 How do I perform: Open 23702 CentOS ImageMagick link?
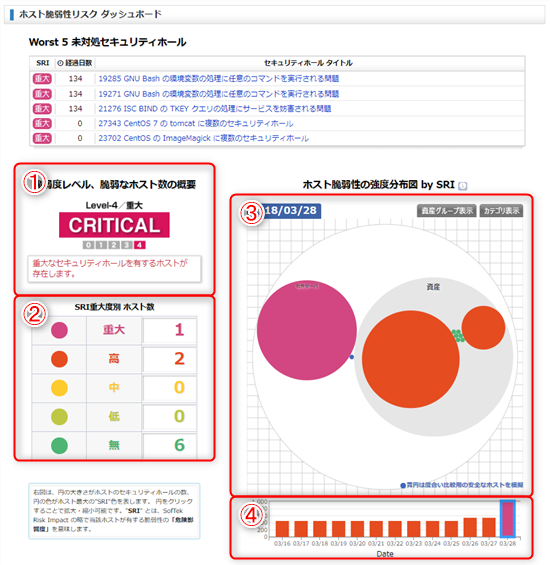[x=204, y=138]
